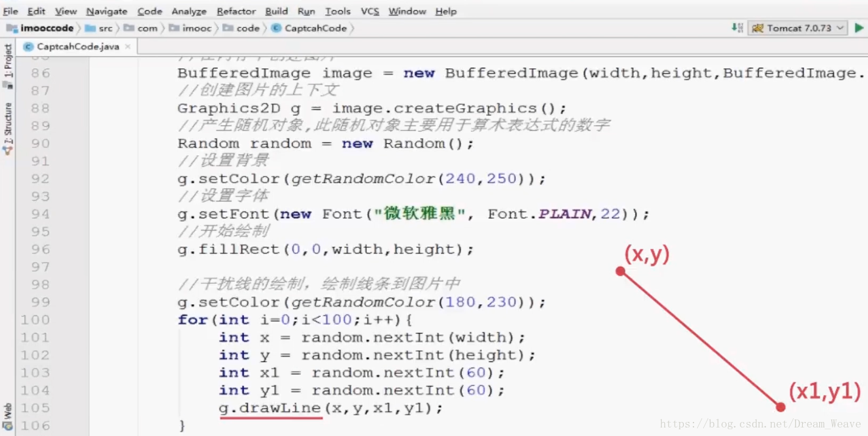Click the blue src folder icon in breadcrumbs
The image size is (868, 436).
89,28
